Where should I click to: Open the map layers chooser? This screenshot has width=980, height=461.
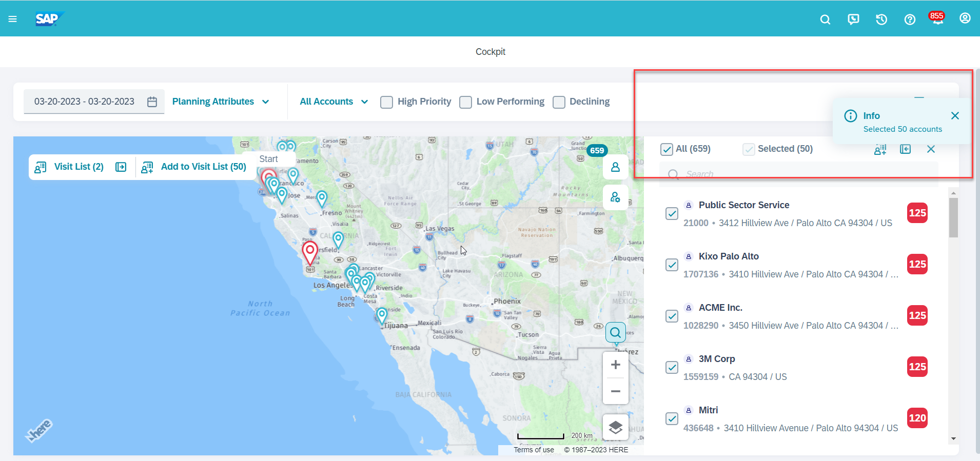[616, 427]
